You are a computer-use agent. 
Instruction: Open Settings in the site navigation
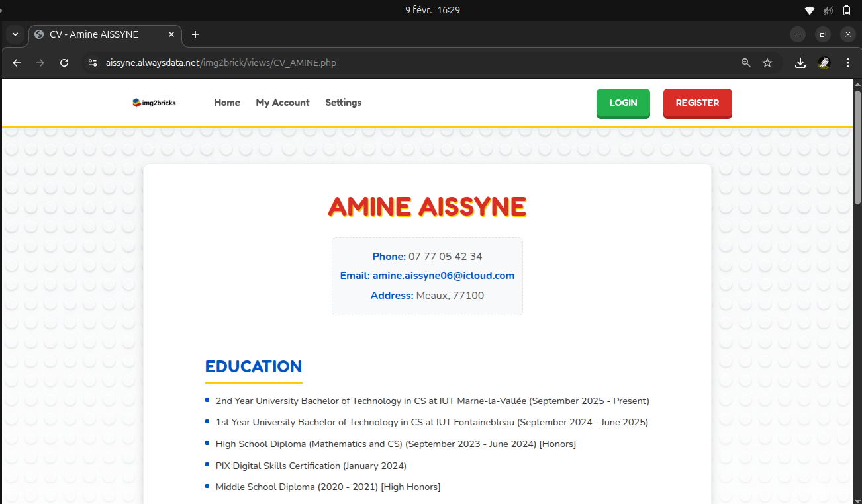tap(343, 103)
